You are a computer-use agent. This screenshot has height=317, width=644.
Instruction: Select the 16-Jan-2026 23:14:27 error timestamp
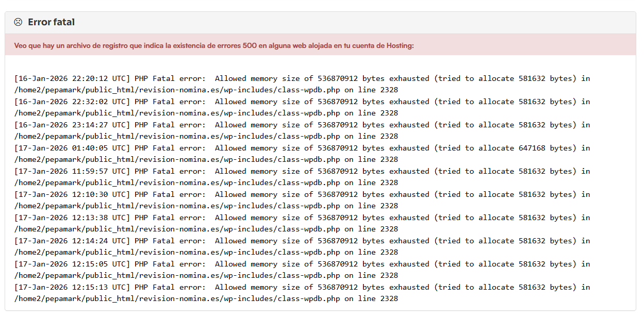click(x=72, y=125)
